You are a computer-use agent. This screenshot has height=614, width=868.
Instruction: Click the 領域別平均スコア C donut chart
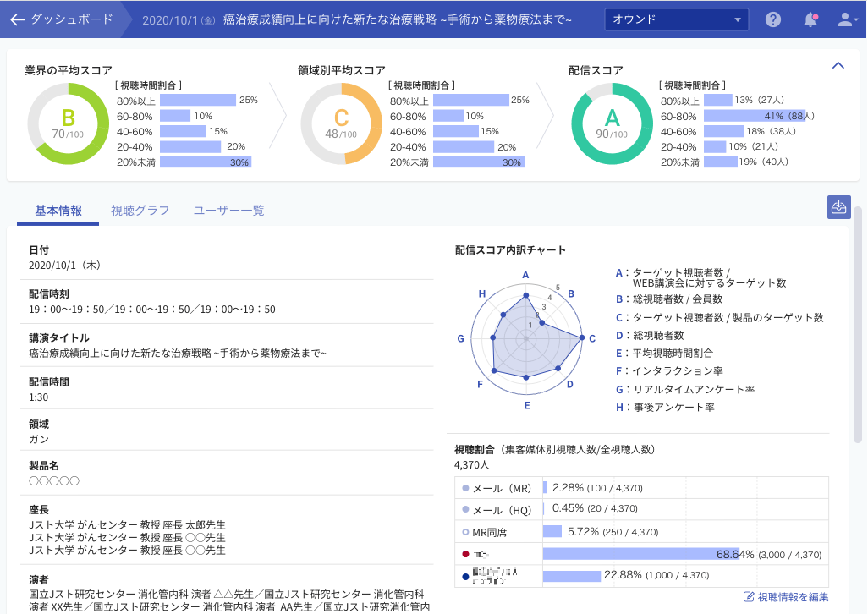point(342,124)
